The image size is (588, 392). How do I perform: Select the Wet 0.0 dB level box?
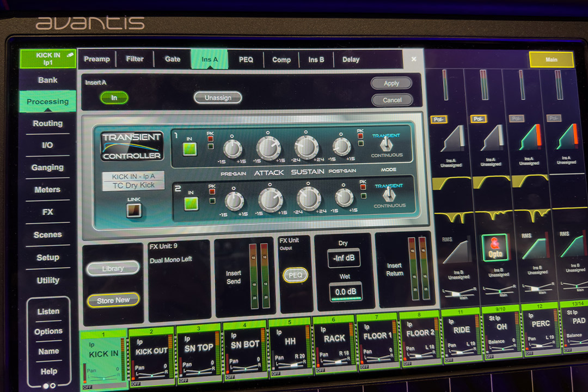click(x=346, y=292)
